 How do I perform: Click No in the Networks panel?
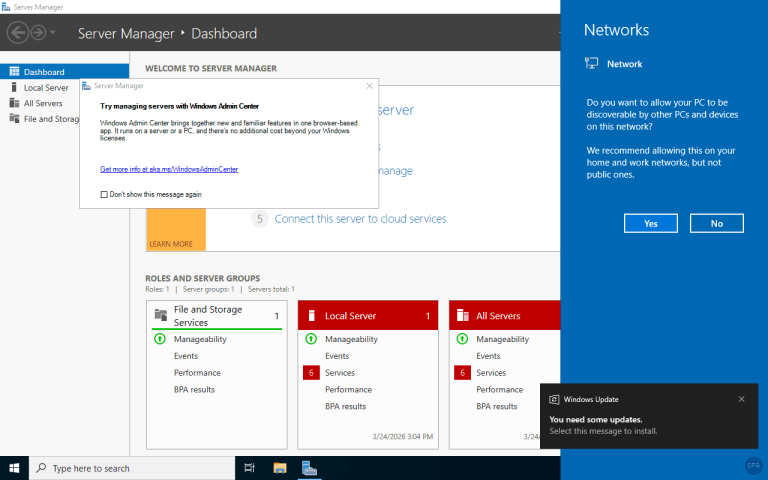[x=717, y=223]
